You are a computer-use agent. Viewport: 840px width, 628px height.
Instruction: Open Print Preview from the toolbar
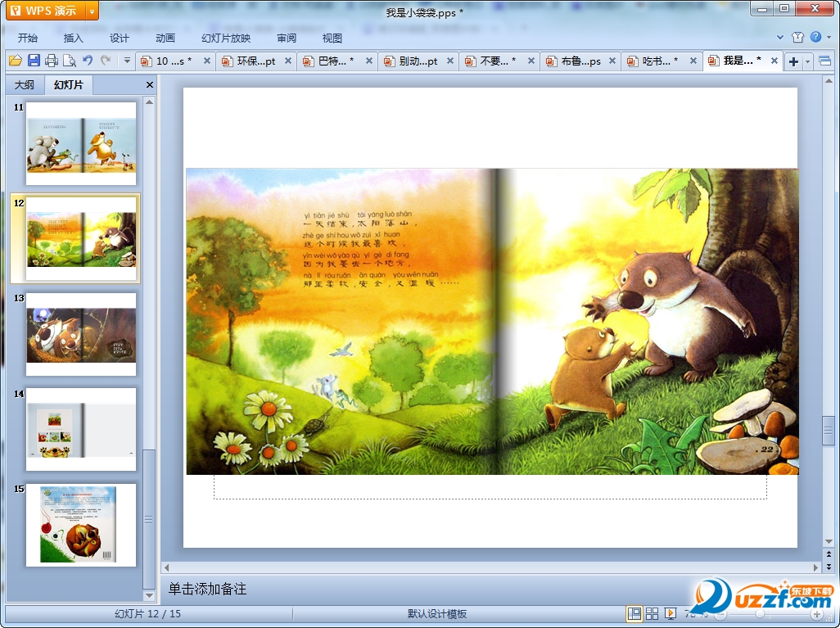pos(69,61)
